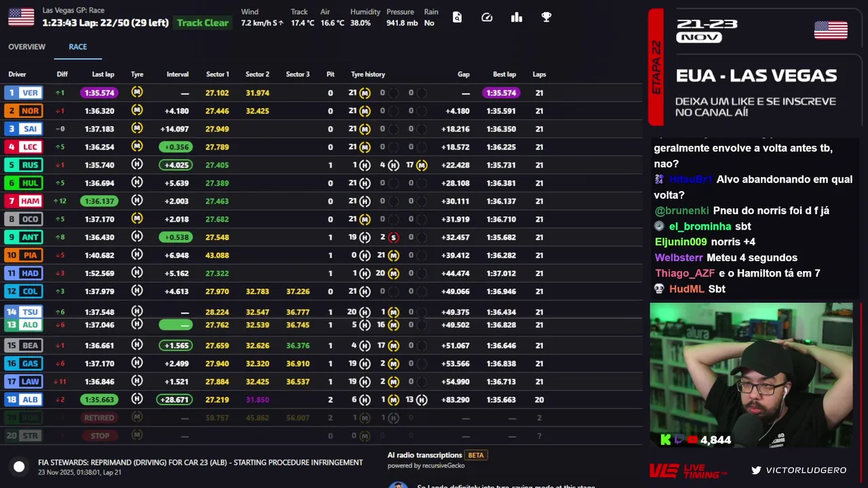Click the EUA - LAS VEGAS banner title
Screen dimensions: 868x488
click(756, 75)
